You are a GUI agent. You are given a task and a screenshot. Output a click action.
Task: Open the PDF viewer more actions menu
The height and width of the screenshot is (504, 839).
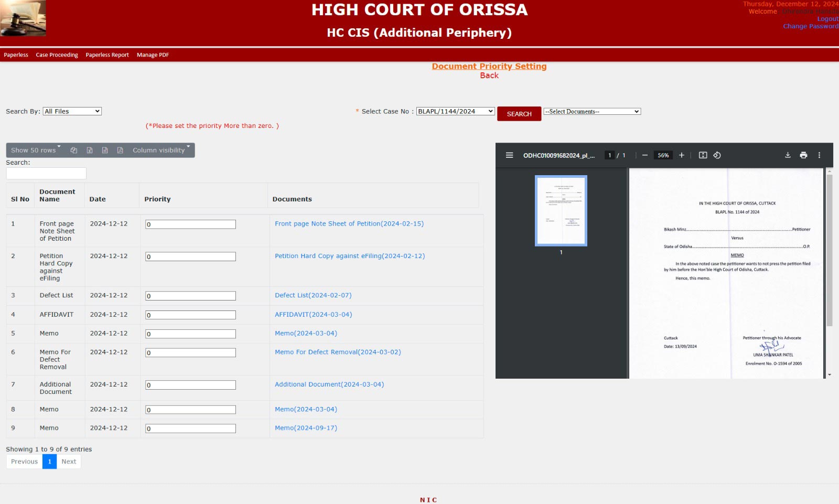click(x=819, y=155)
